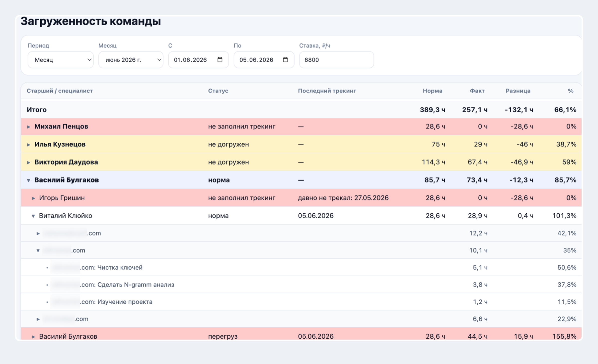Click the Ставка hourly rate field

pos(336,60)
